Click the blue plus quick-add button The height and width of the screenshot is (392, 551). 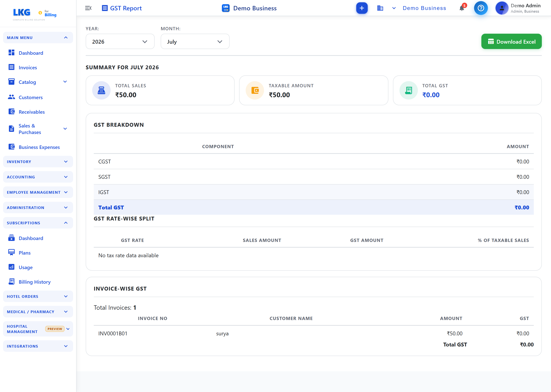(x=362, y=8)
